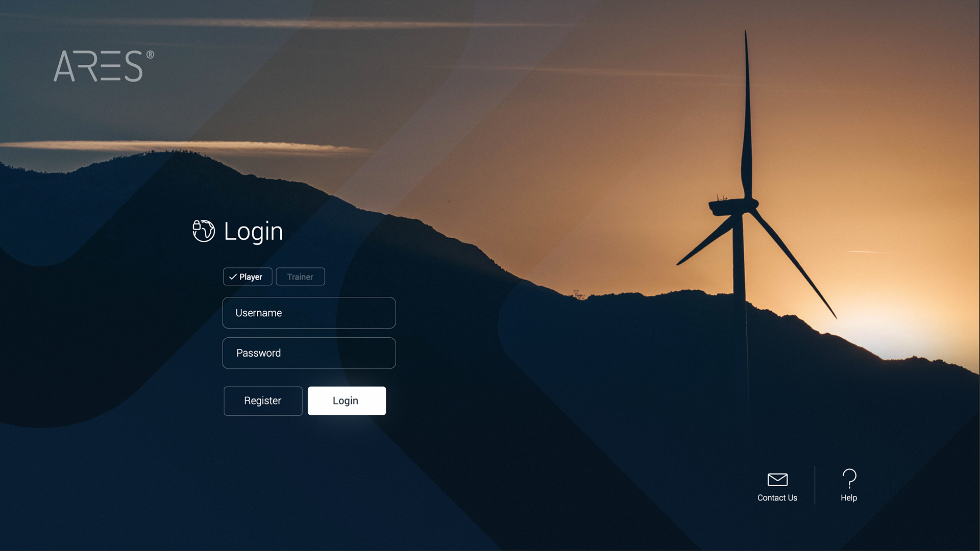Click the wind turbine hub silhouette
Image resolution: width=980 pixels, height=551 pixels.
point(749,205)
